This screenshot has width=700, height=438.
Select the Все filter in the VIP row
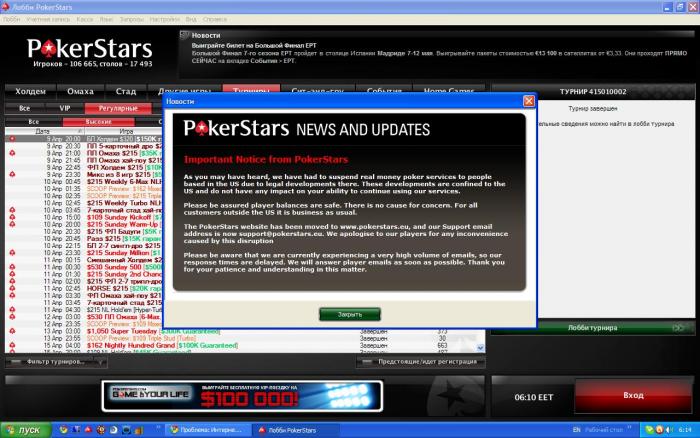coord(25,108)
